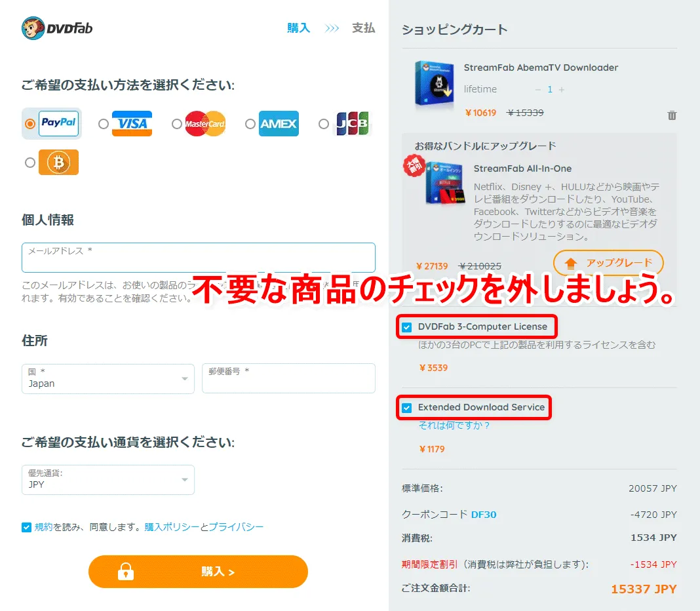Focus the メールアドレス email field

coord(198,258)
